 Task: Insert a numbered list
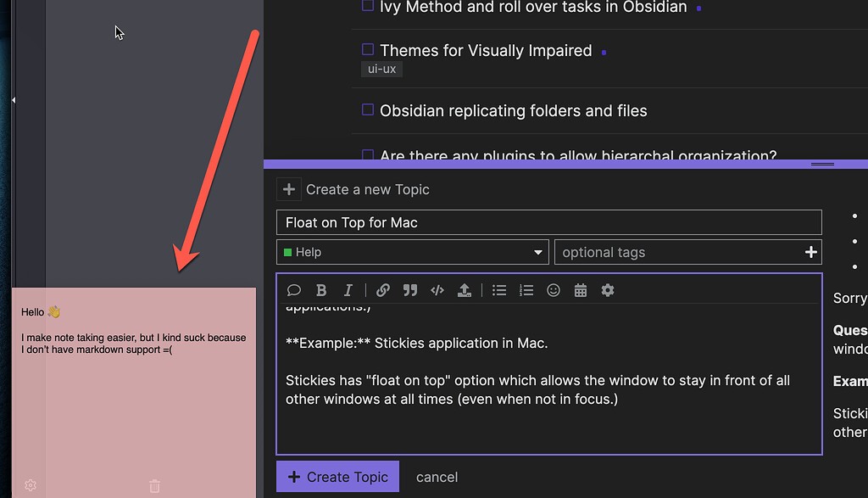pos(526,290)
